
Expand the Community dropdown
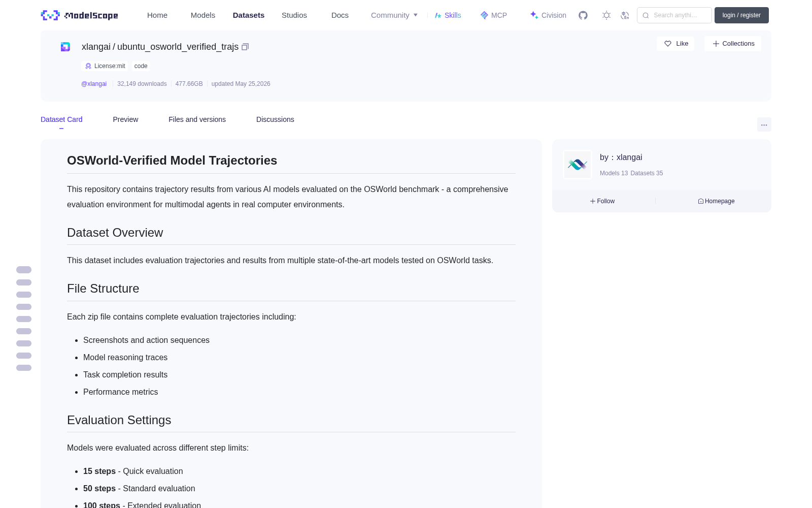[394, 15]
